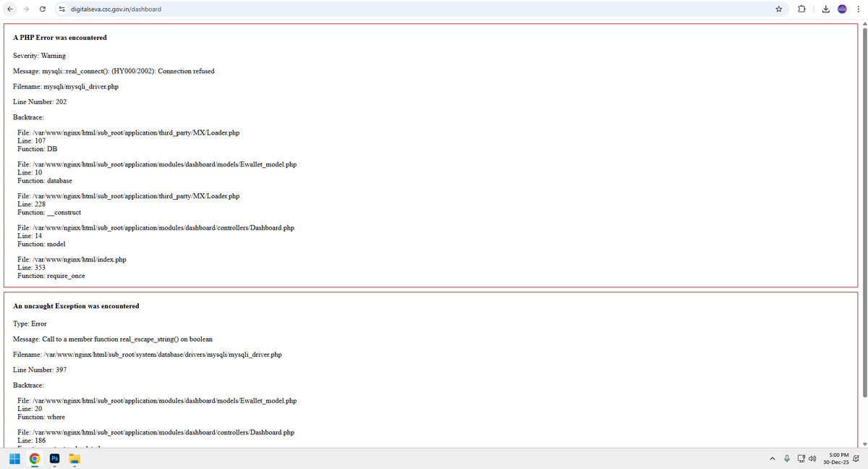Click the microphone tray icon
868x469 pixels.
pyautogui.click(x=786, y=459)
